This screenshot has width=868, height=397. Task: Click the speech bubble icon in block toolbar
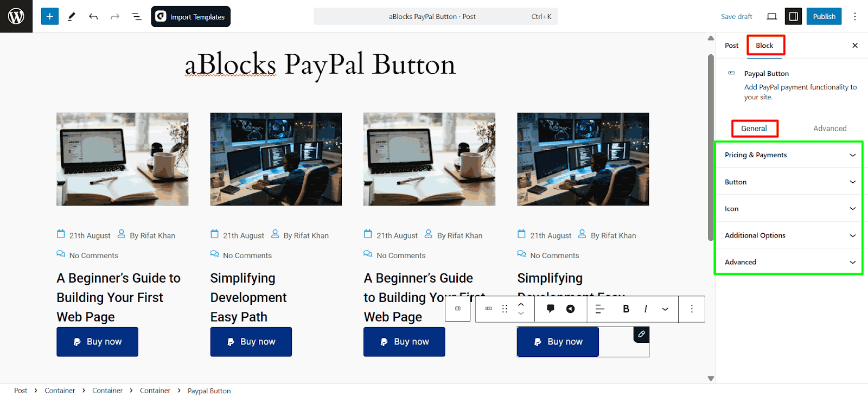pos(551,309)
